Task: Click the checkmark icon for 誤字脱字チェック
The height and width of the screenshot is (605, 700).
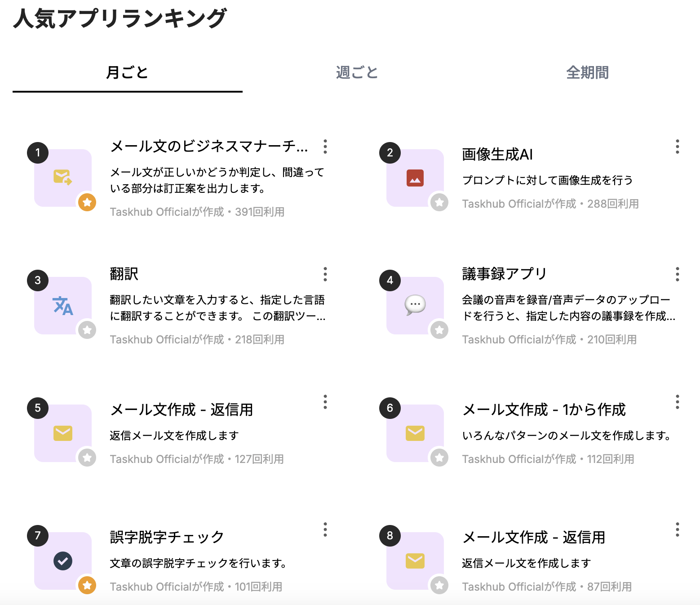Action: coord(63,561)
